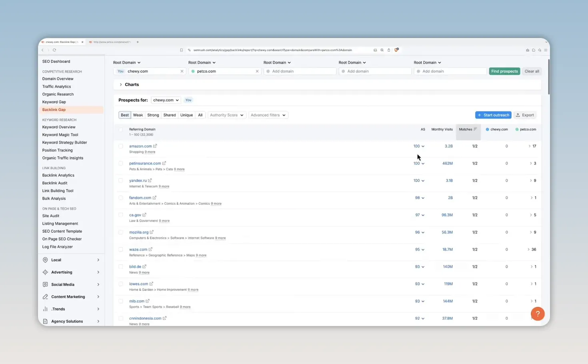Check the yandex.ru row checkbox
The height and width of the screenshot is (364, 588).
click(x=121, y=180)
